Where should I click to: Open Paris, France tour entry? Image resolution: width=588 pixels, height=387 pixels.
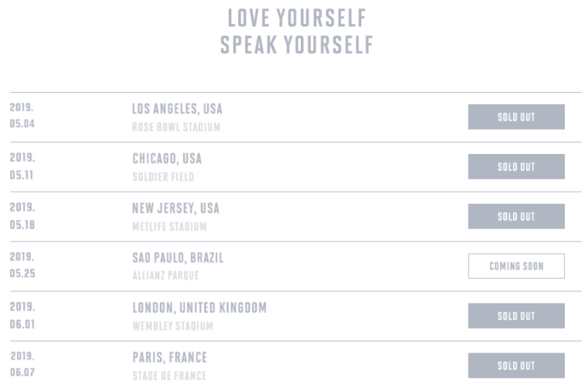[x=169, y=357]
